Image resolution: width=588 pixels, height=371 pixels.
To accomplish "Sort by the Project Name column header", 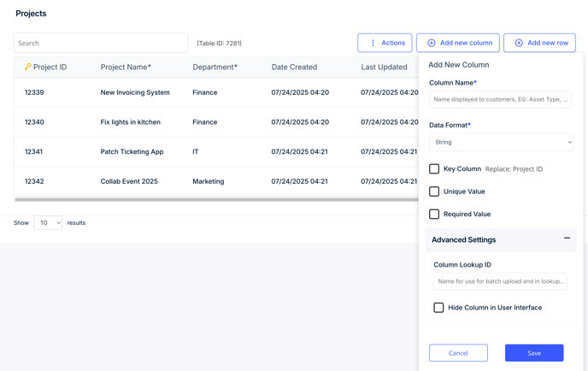I will (126, 67).
